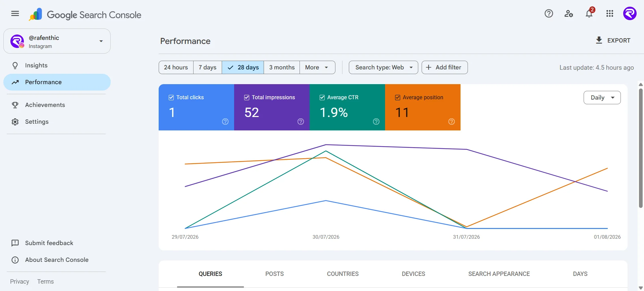
Task: Open the More date range dropdown
Action: [x=317, y=67]
